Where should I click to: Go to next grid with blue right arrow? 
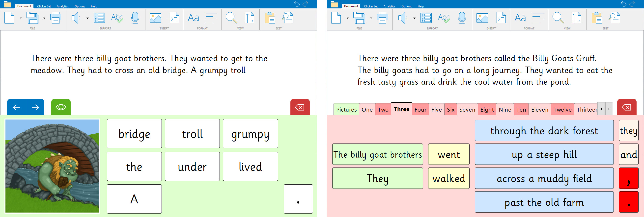click(x=35, y=107)
